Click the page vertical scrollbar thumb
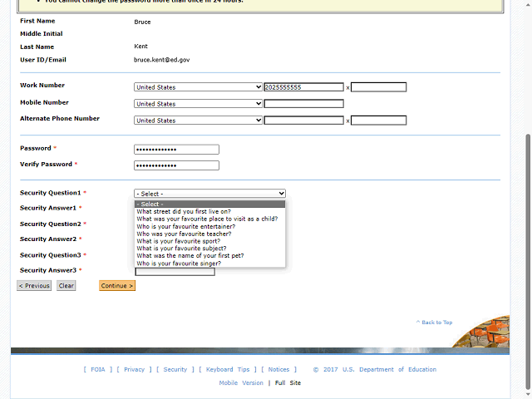Image resolution: width=532 pixels, height=399 pixels. pyautogui.click(x=528, y=260)
